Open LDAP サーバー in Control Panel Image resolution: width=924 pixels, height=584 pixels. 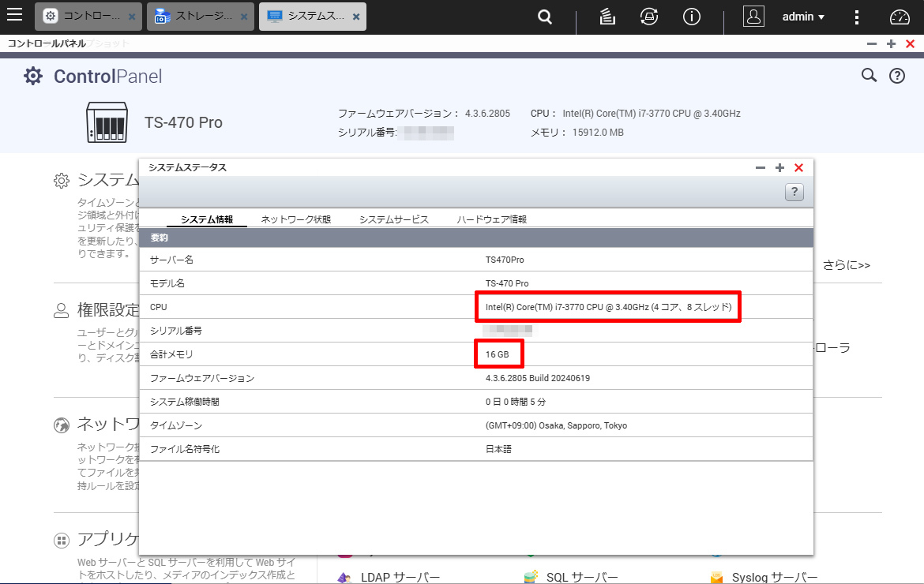tap(400, 577)
